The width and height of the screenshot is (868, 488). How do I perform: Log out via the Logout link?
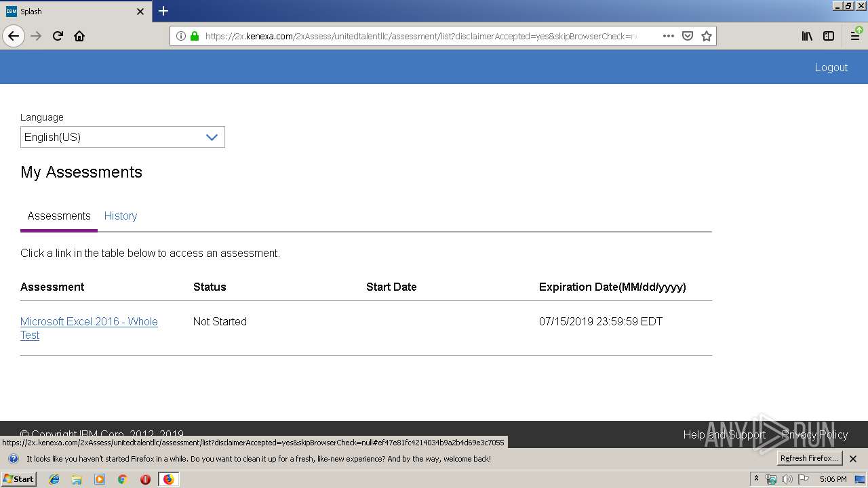[831, 67]
